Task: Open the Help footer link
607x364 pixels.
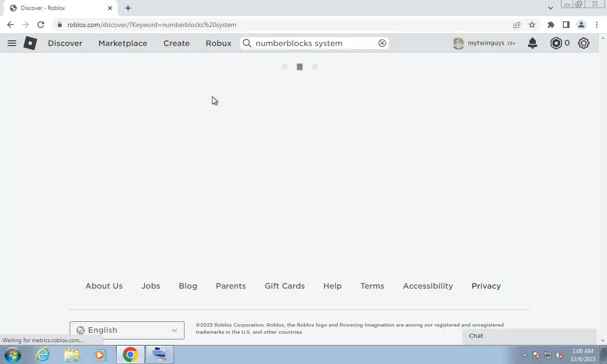Action: pyautogui.click(x=332, y=286)
